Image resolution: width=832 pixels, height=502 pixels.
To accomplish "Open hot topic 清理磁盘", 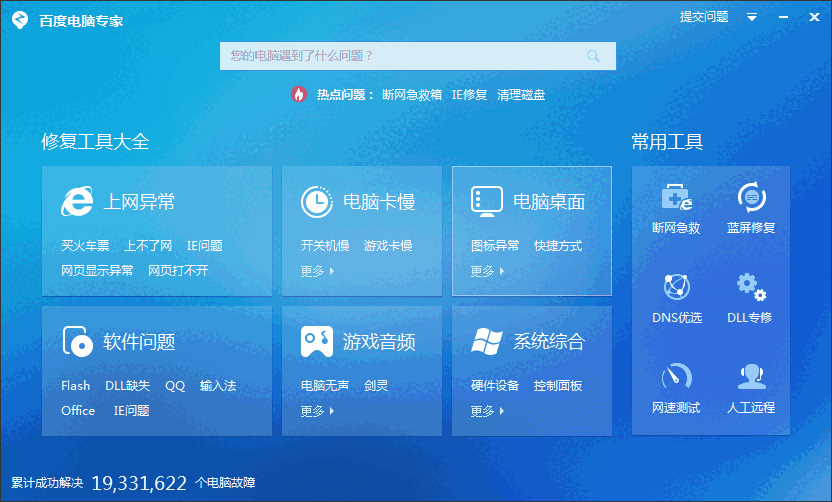I will (x=521, y=95).
